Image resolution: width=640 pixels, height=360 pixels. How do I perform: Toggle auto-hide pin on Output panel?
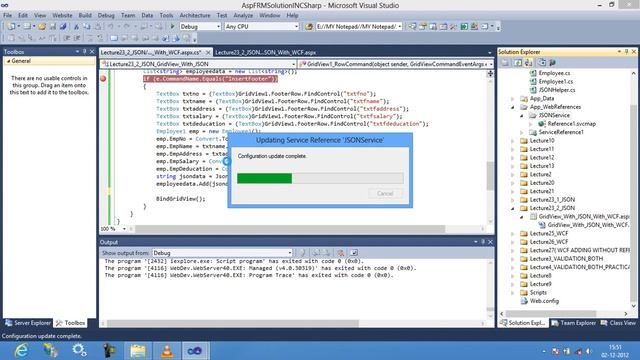pyautogui.click(x=483, y=242)
